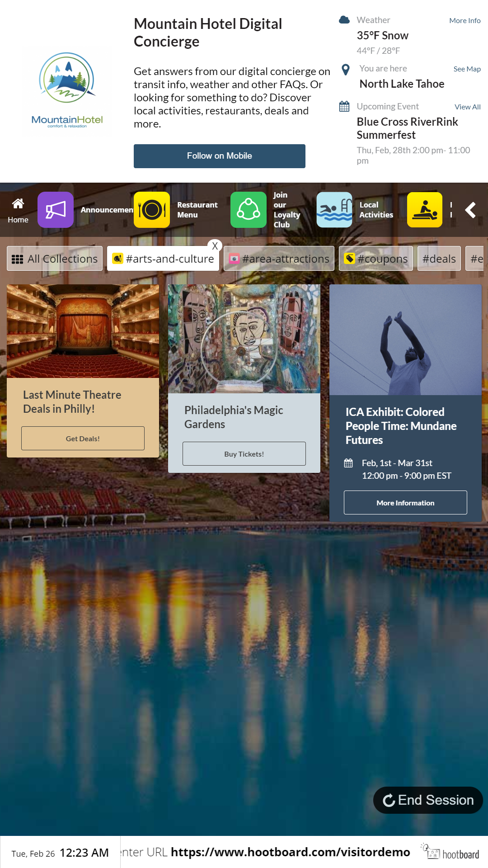Filter by #area-attractions tag
This screenshot has height=868, width=488.
click(x=279, y=259)
